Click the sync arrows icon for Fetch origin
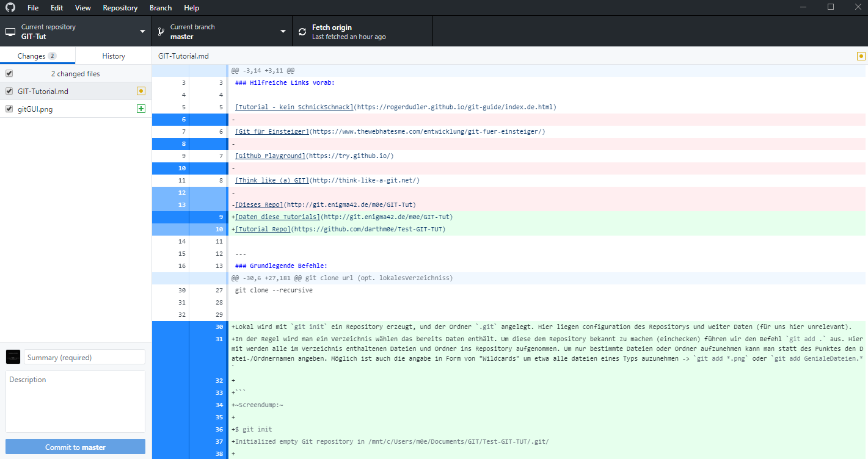The width and height of the screenshot is (868, 459). (x=302, y=32)
